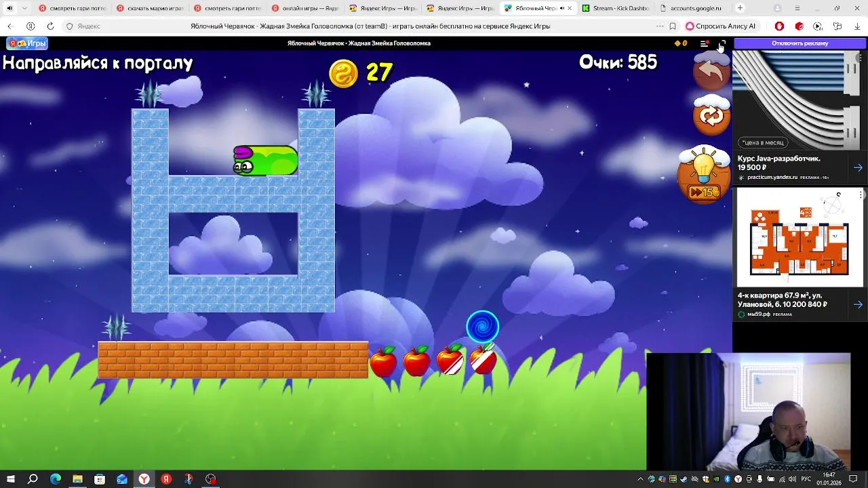868x488 pixels.
Task: Click practicum.yandex.ru ad link
Action: (x=772, y=178)
